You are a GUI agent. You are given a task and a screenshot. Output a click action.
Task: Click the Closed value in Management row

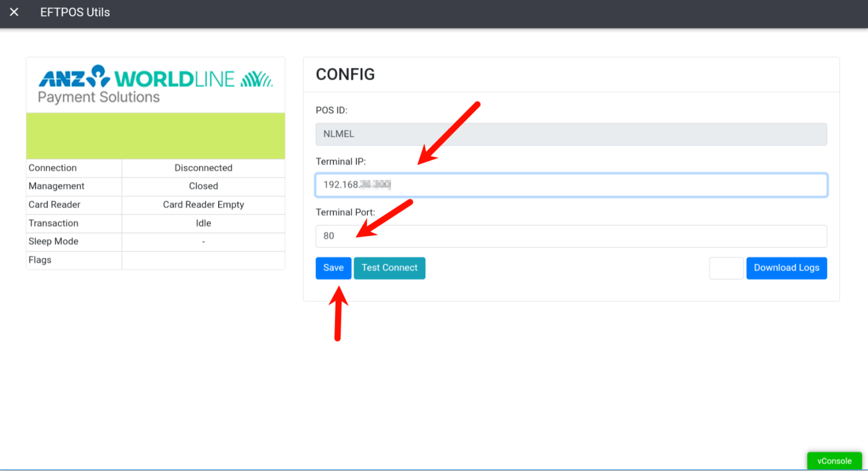[203, 186]
